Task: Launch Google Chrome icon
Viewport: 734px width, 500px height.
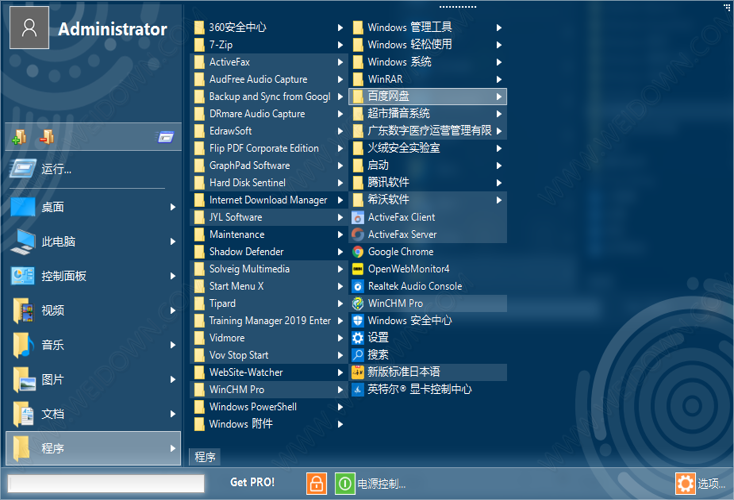Action: pyautogui.click(x=358, y=252)
